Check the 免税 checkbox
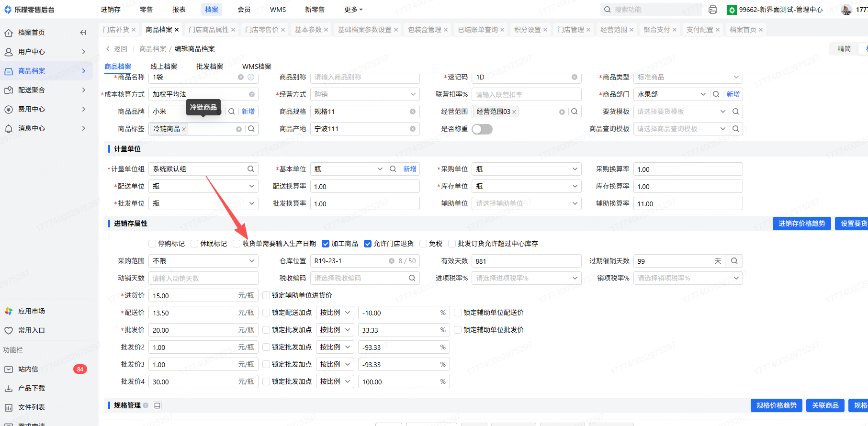Screen dimensions: 868x426 click(x=423, y=244)
